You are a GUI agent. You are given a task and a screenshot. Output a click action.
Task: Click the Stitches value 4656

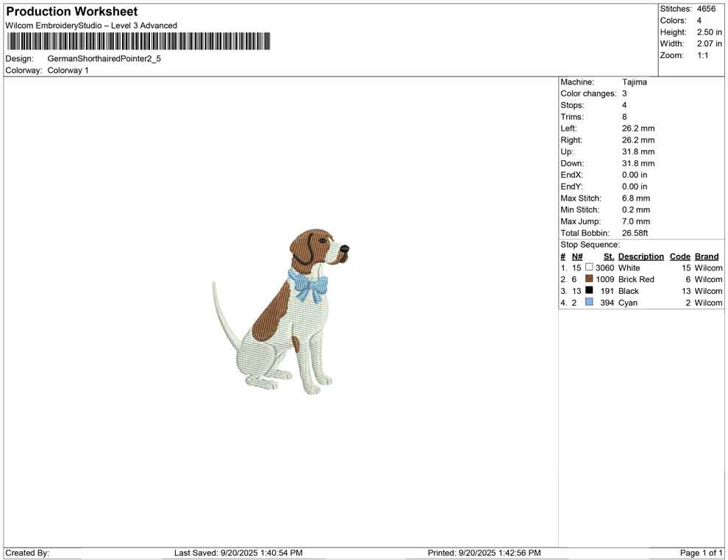click(706, 9)
